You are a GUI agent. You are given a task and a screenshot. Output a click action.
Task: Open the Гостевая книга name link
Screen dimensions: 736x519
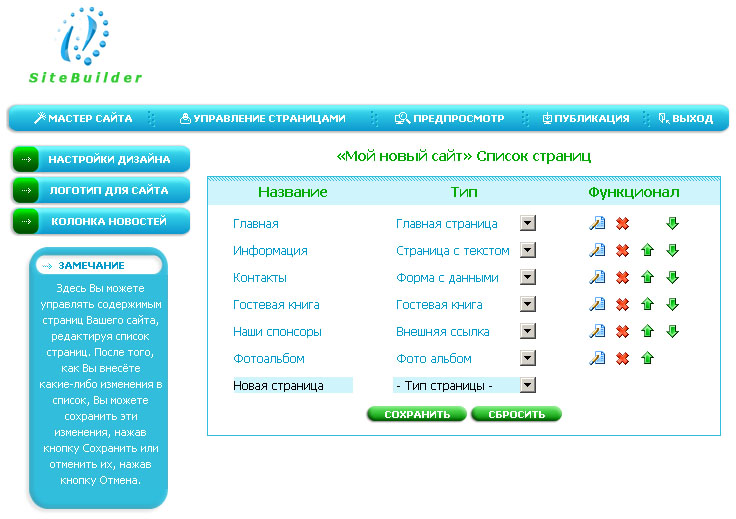tap(276, 305)
